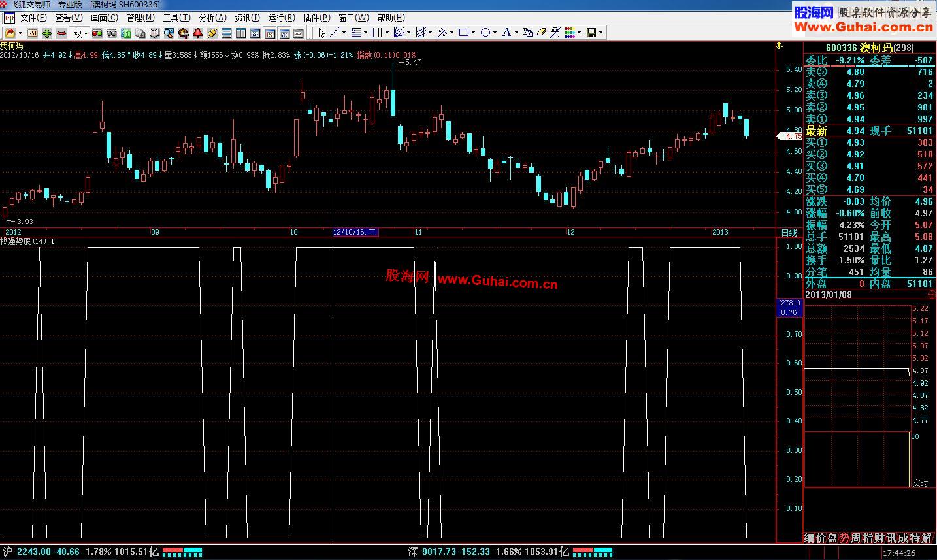Click the RSI indicator toolbar icon
Viewport: 937px width, 560px height.
pyautogui.click(x=33, y=33)
